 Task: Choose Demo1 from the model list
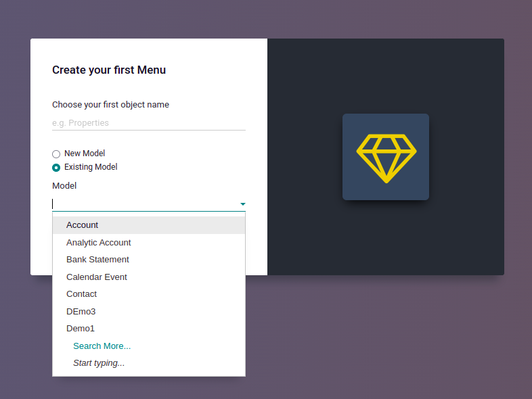click(x=149, y=329)
